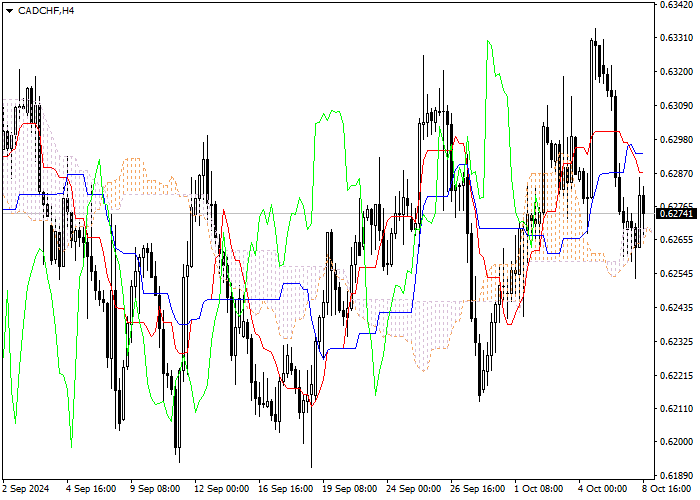Screen dimensions: 700x500
Task: Select price level 0.61890 on the scale
Action: 676,475
